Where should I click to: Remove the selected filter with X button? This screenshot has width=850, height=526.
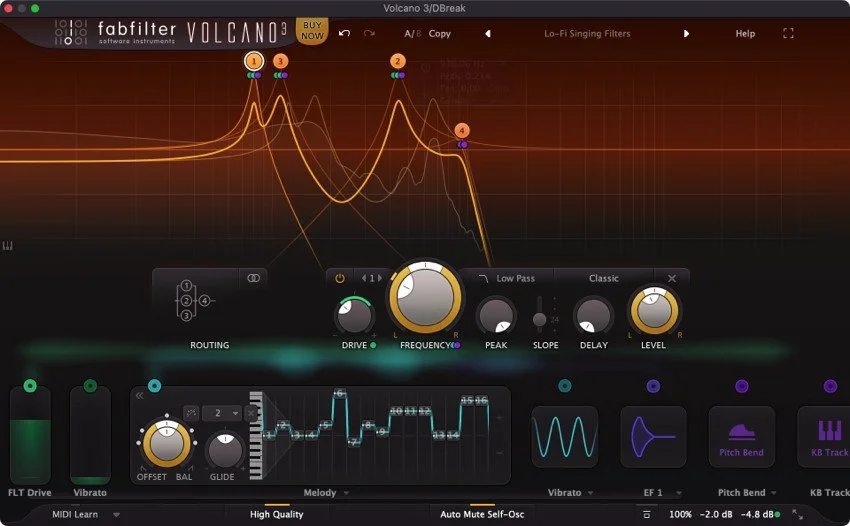pos(672,278)
